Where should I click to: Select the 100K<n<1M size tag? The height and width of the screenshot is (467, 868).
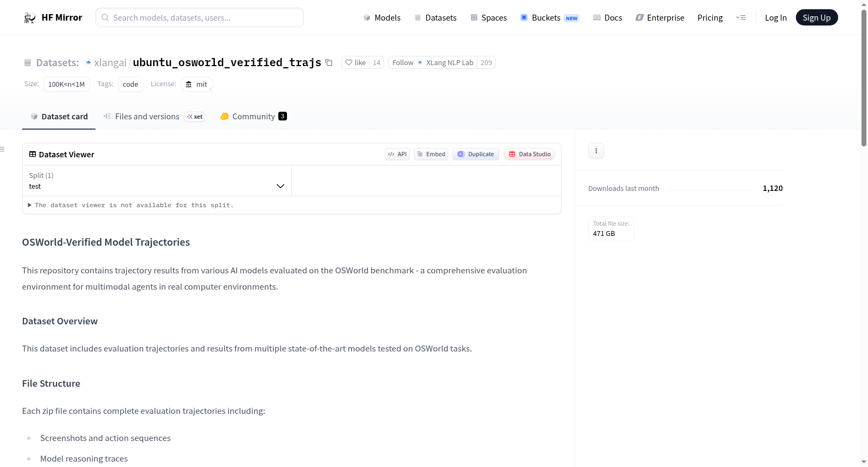[x=66, y=84]
